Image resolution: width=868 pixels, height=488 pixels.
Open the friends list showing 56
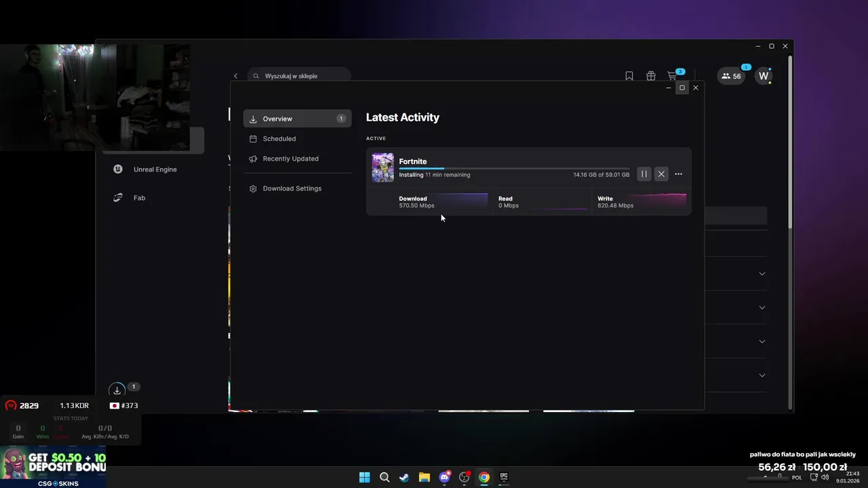tap(732, 76)
